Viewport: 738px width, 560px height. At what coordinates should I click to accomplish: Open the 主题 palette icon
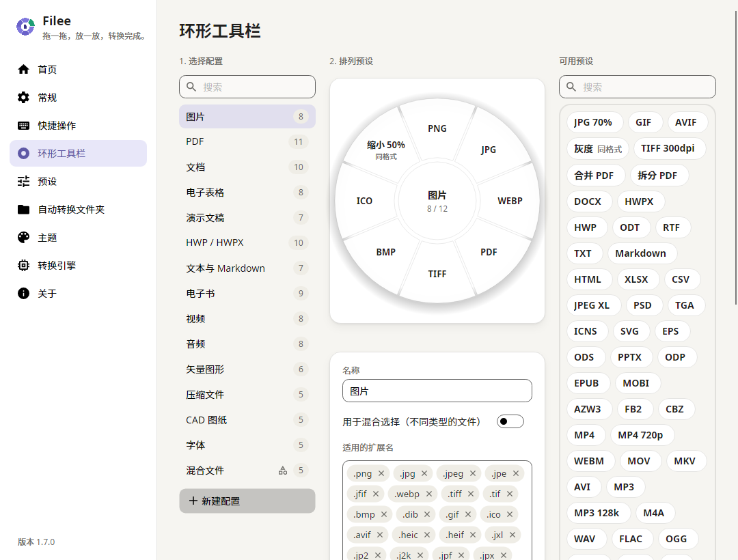click(x=23, y=238)
